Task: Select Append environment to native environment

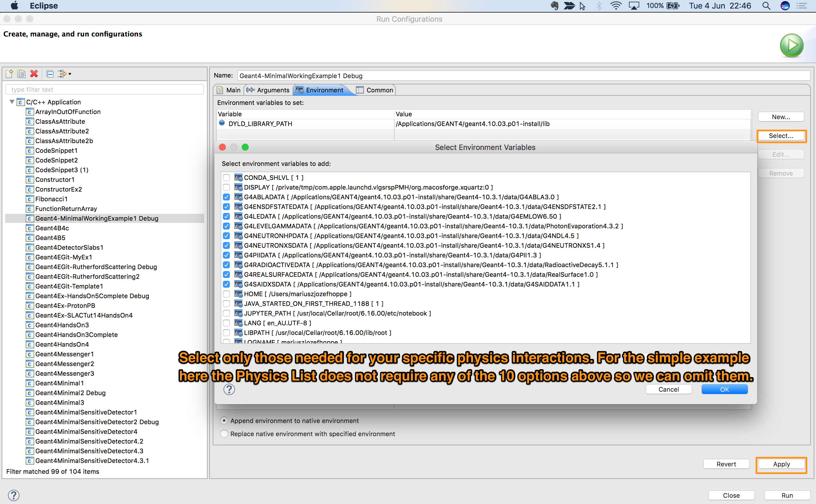Action: point(224,421)
